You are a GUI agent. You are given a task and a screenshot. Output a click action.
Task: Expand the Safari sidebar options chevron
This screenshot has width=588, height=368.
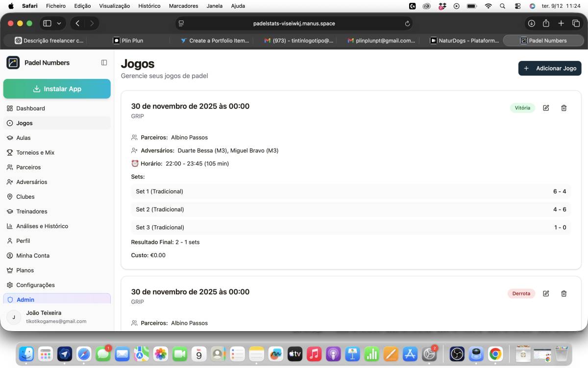59,23
